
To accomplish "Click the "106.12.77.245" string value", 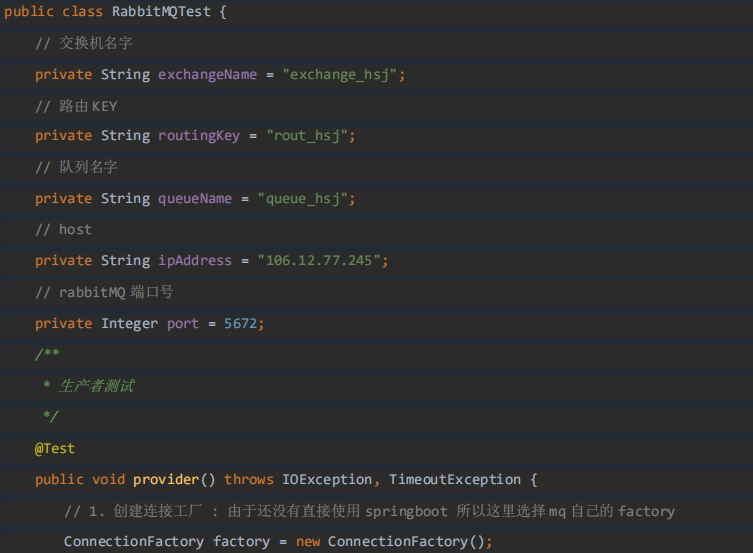I will [x=319, y=261].
